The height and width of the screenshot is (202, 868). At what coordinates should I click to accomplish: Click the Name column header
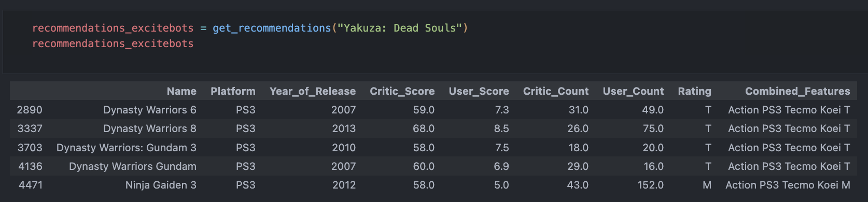pos(181,91)
